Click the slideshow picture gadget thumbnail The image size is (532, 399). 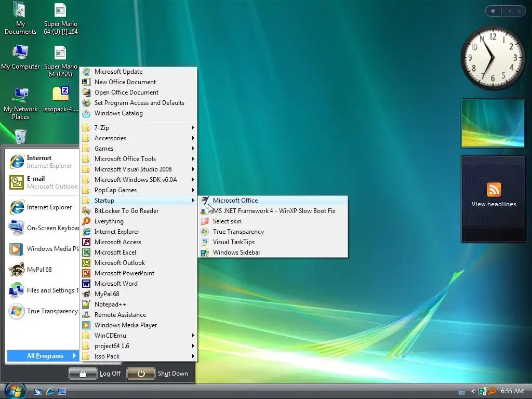click(x=493, y=123)
